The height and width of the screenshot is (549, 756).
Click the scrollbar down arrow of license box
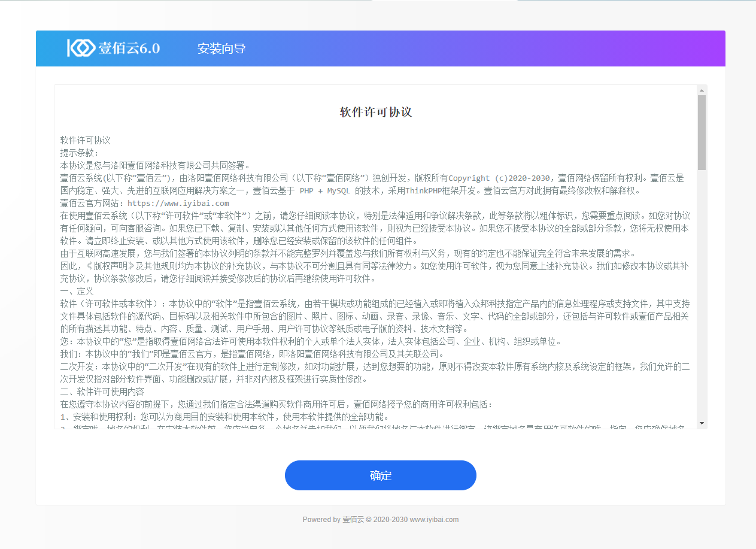702,424
